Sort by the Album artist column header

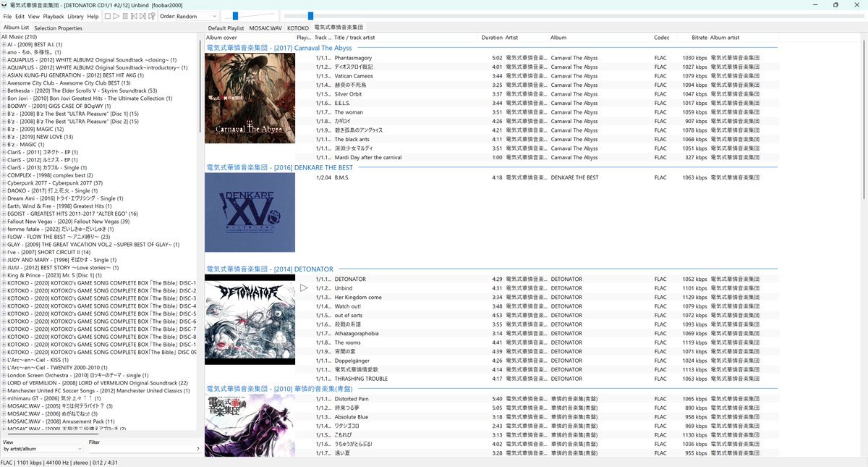pyautogui.click(x=725, y=37)
